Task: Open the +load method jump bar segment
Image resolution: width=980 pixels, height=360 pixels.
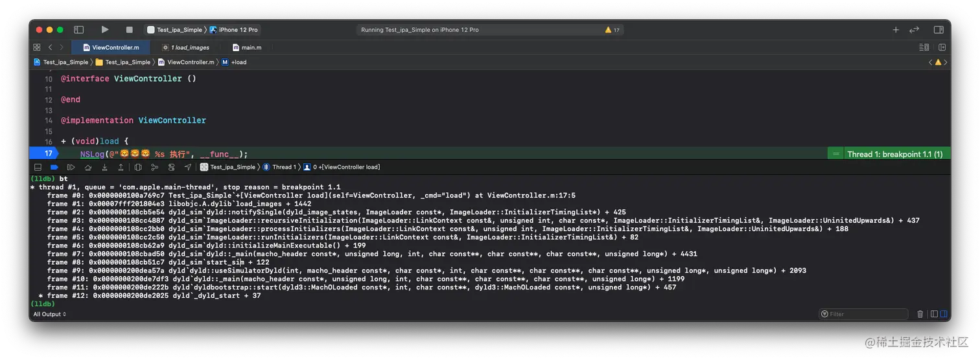Action: [x=234, y=62]
